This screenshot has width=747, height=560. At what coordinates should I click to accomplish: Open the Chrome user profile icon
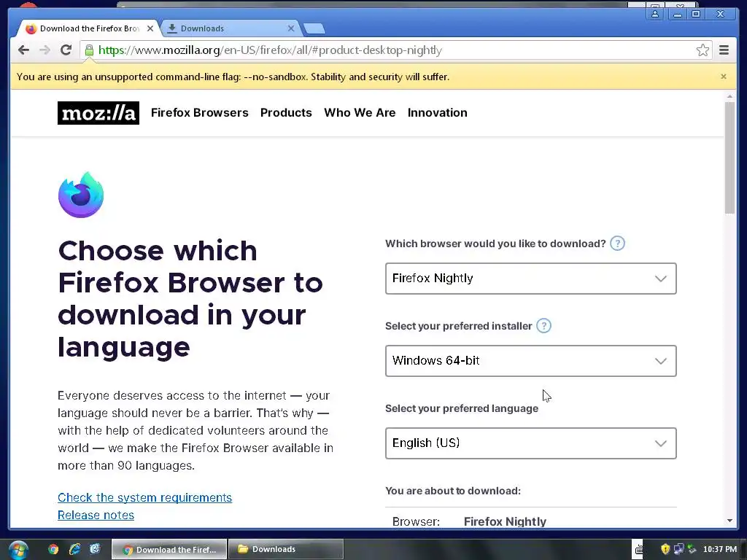[655, 14]
